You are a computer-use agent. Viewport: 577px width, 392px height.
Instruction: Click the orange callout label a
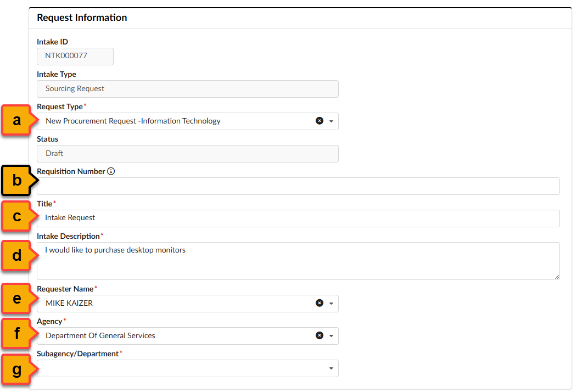[16, 120]
